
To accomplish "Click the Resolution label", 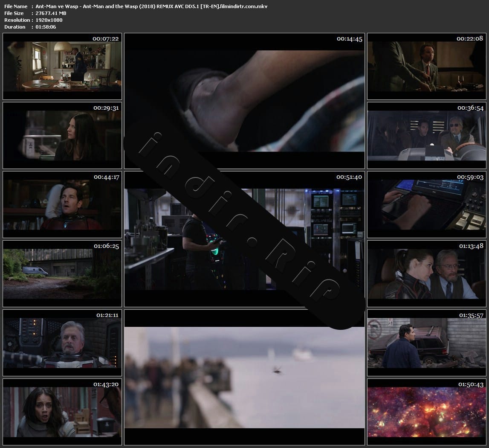I will coord(17,20).
